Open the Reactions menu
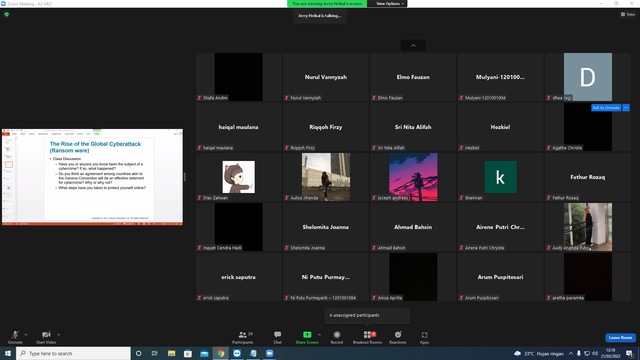Viewport: 640px width, 360px height. tap(398, 337)
